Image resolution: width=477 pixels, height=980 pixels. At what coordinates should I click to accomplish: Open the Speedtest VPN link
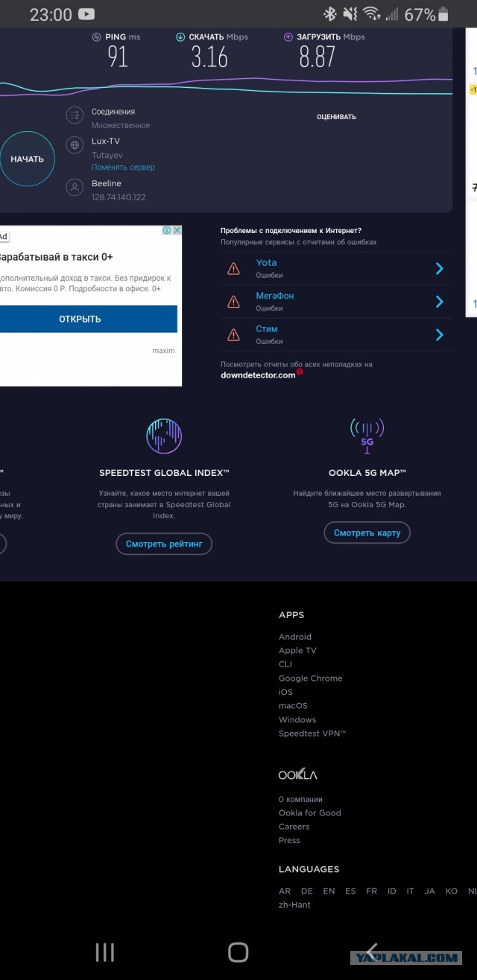pos(312,734)
